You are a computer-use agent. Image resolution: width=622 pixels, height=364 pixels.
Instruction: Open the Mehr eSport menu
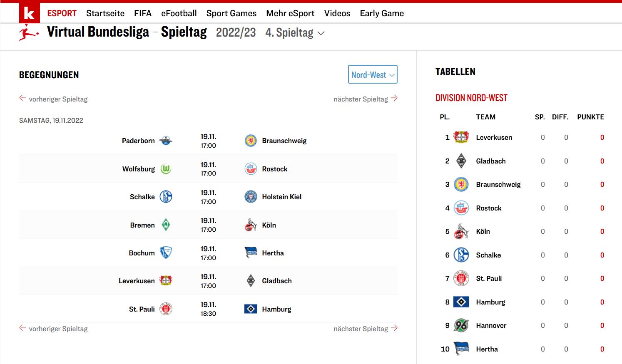click(290, 13)
